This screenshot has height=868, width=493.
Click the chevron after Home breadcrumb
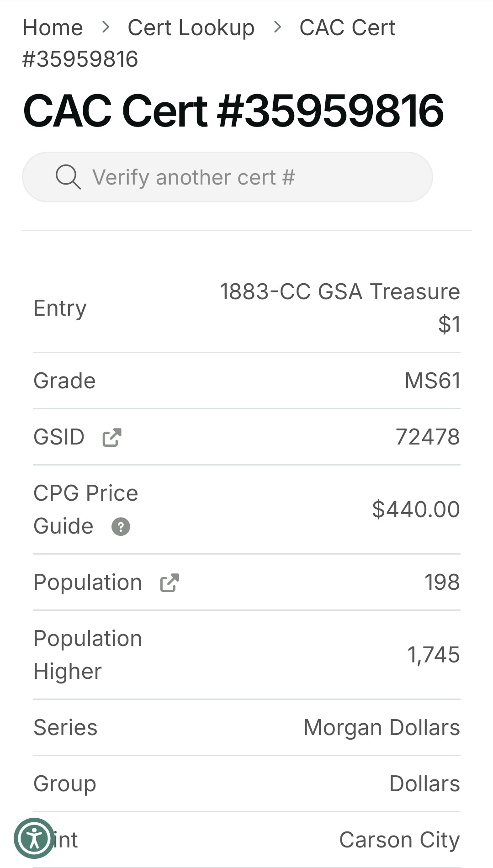106,27
